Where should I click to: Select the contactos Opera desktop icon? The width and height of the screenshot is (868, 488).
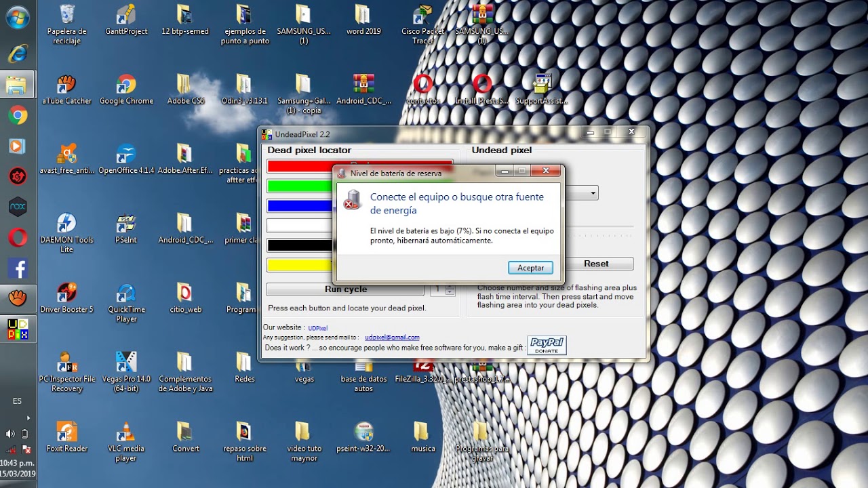(x=423, y=90)
